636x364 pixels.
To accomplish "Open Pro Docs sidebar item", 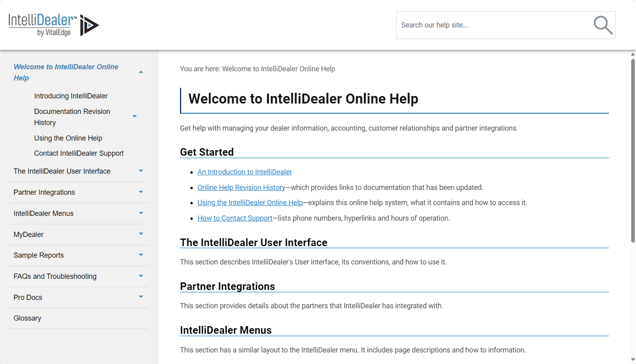I will pos(28,297).
